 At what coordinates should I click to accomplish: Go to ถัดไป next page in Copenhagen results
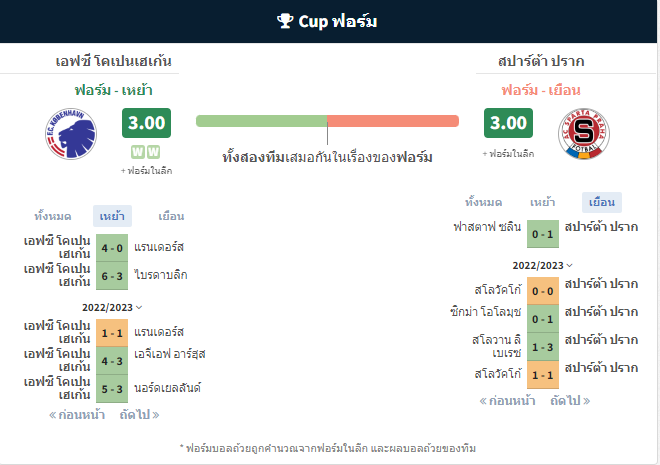(139, 415)
